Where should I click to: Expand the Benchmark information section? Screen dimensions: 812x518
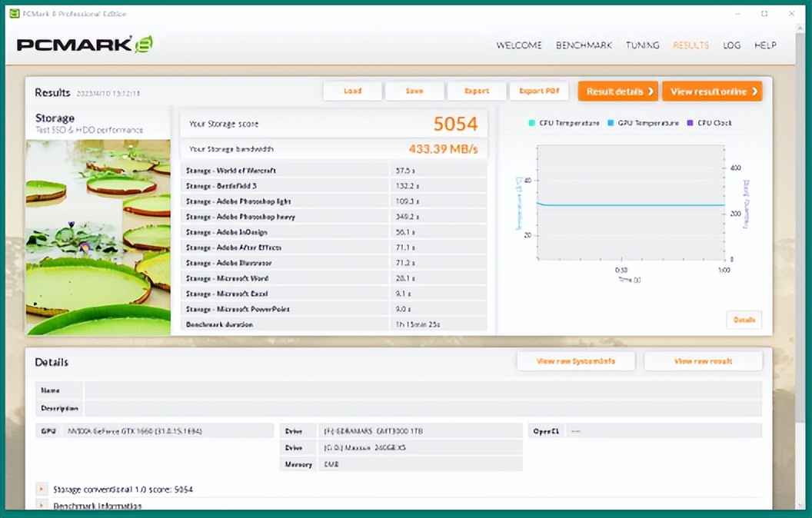tap(42, 506)
